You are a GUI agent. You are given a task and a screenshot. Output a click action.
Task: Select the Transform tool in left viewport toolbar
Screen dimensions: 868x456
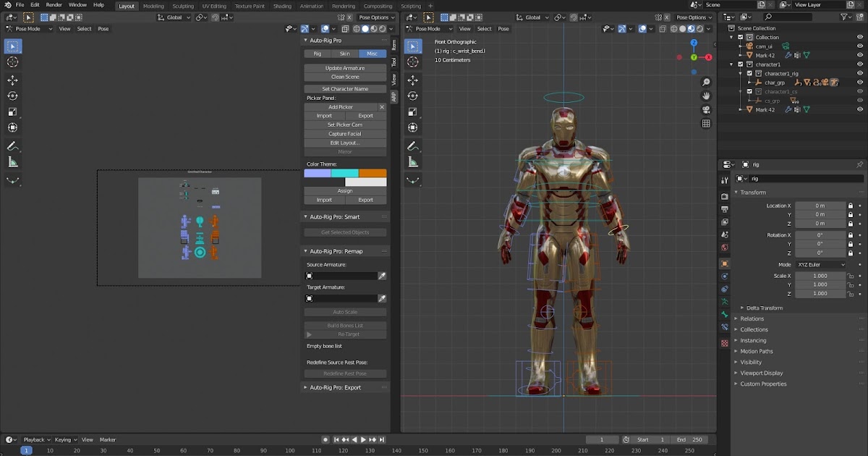[12, 128]
